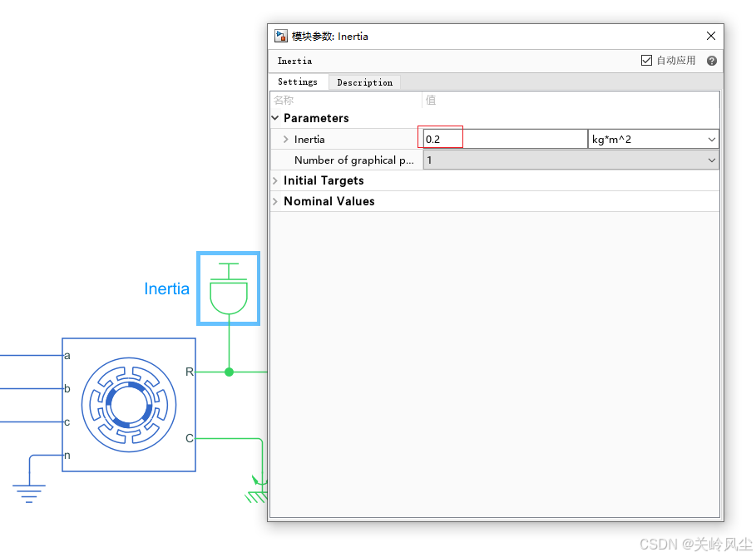This screenshot has width=756, height=557.
Task: Click the Inertia block name heading in dialog
Action: [294, 62]
